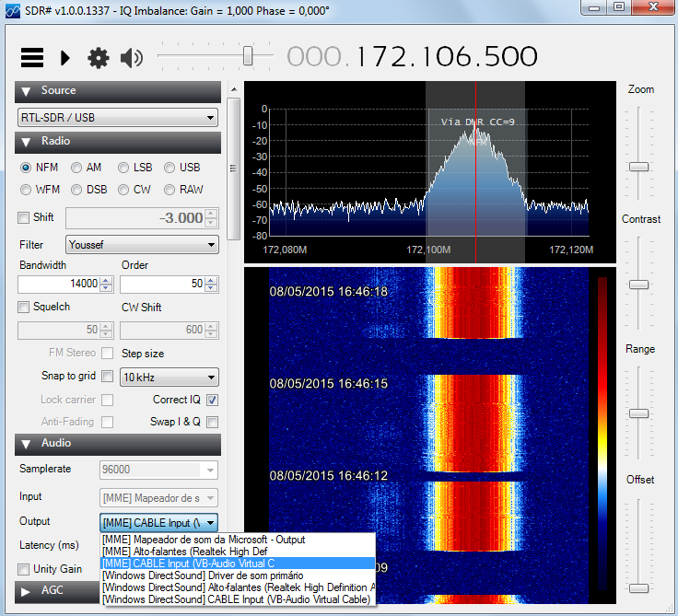Open the hamburger menu icon

32,57
